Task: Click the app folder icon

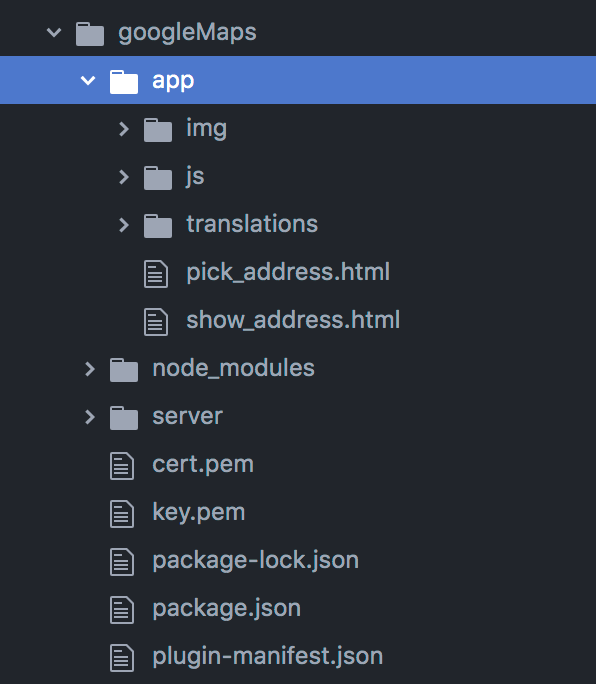Action: tap(124, 82)
